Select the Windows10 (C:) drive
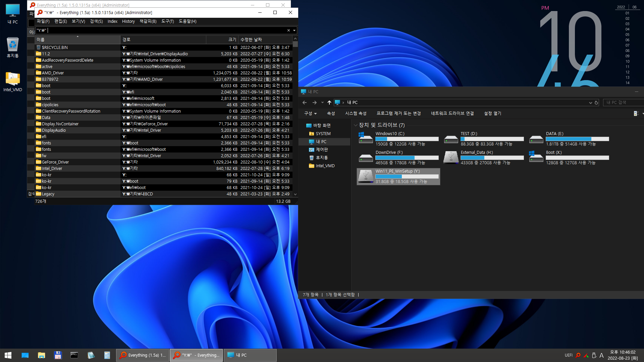This screenshot has height=362, width=644. pos(398,139)
